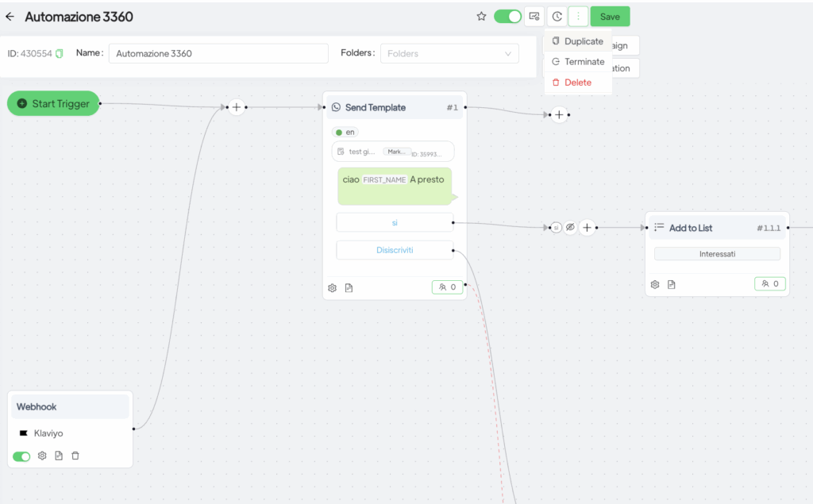Copy the automation ID 430554
The height and width of the screenshot is (504, 813).
coord(60,54)
